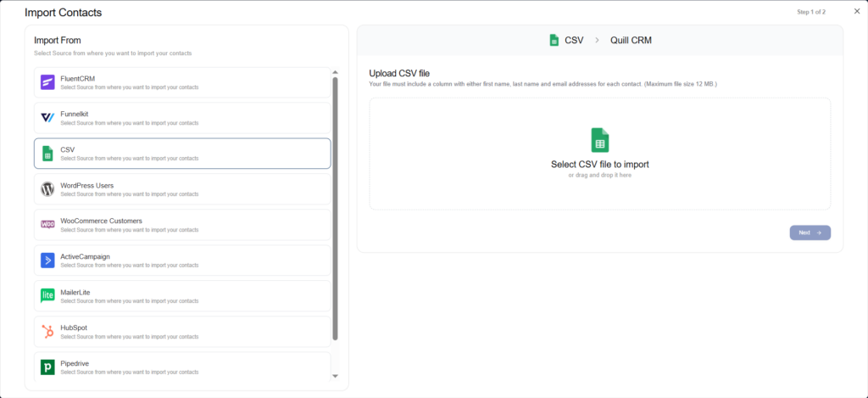
Task: Click the Funnelkit logo icon
Action: [x=48, y=118]
